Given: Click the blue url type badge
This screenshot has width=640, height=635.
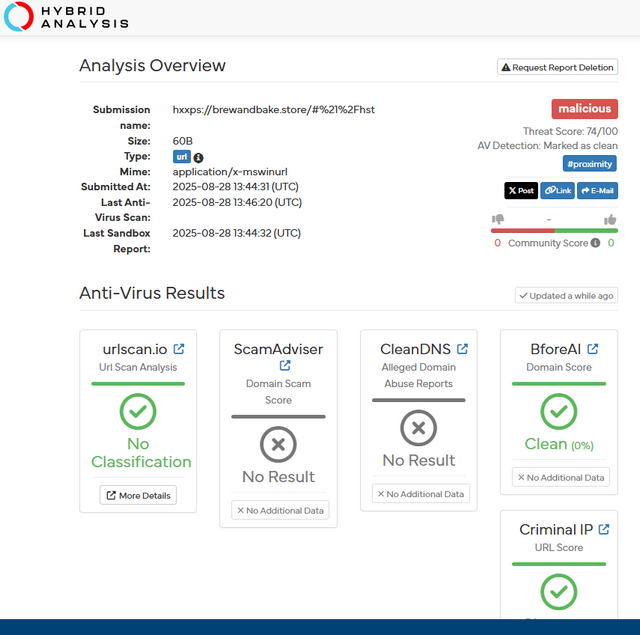Looking at the screenshot, I should (182, 157).
